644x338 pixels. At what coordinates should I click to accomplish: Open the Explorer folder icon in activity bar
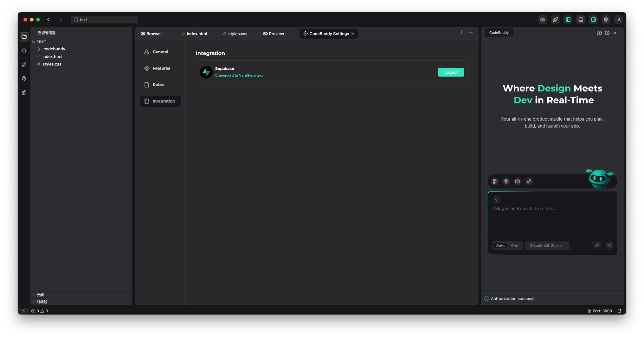[x=24, y=37]
